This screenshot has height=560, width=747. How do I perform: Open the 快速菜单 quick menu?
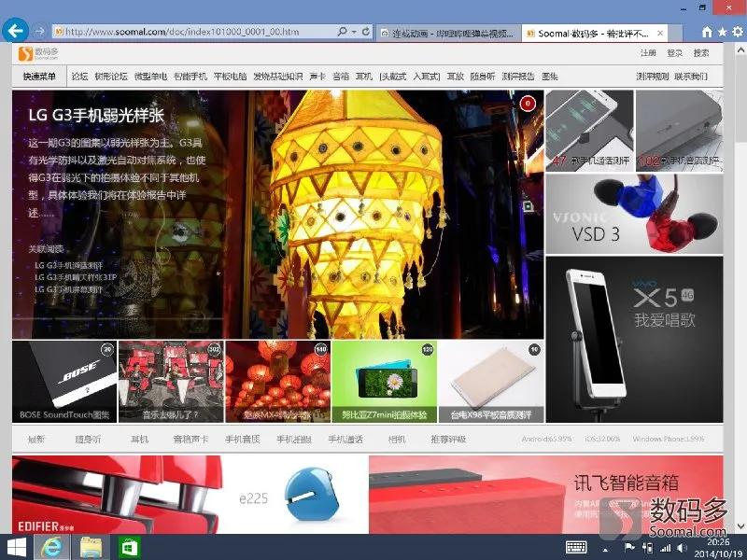(x=39, y=77)
